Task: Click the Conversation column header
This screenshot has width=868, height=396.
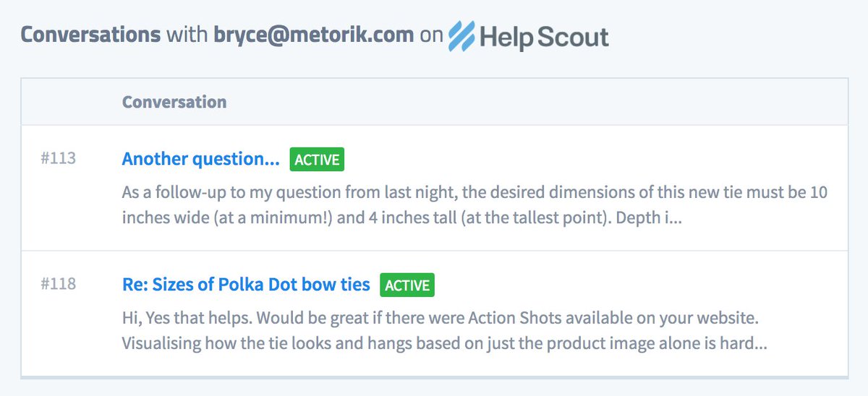Action: click(174, 102)
